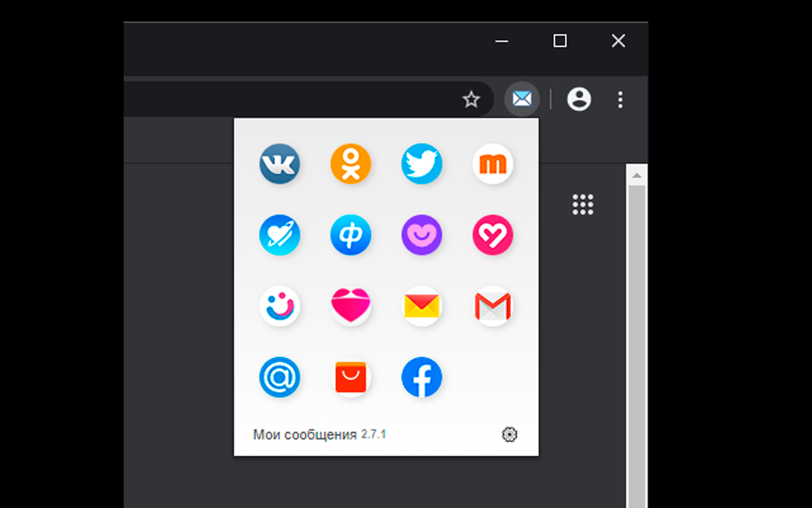812x508 pixels.
Task: Open the purple Badoo icon
Action: 422,235
